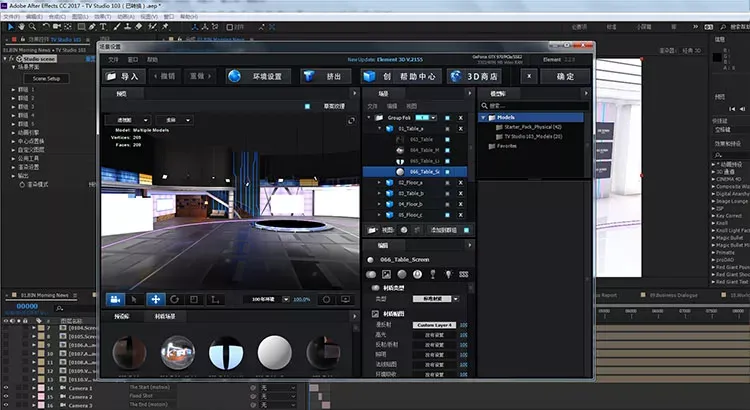
Task: Choose the move tool with cross arrows
Action: pos(156,298)
